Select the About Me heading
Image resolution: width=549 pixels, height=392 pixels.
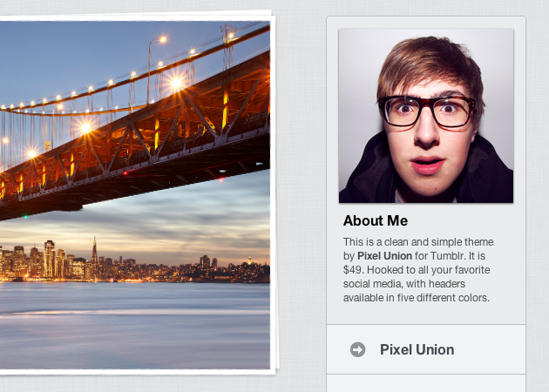point(376,221)
